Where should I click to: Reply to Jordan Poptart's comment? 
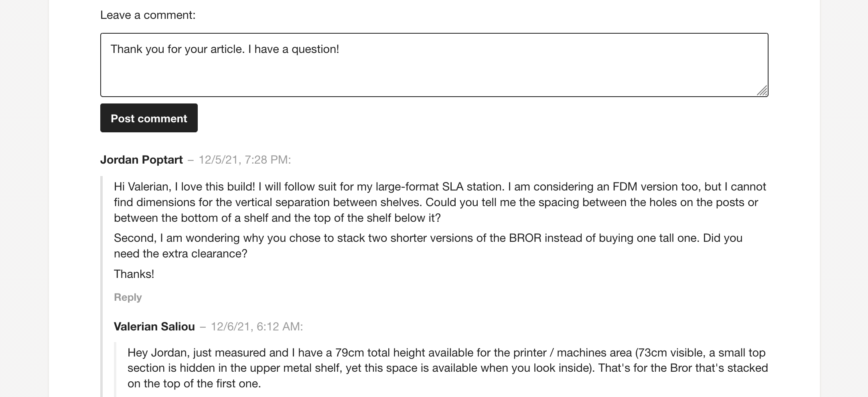pos(128,297)
